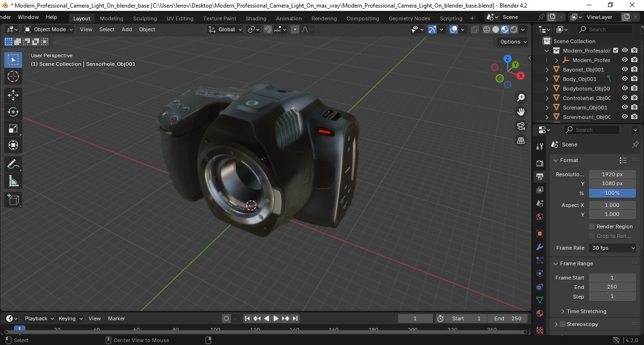Screen dimensions: 644x345
Task: Click the Frame End 250 field in properties
Action: 612,287
